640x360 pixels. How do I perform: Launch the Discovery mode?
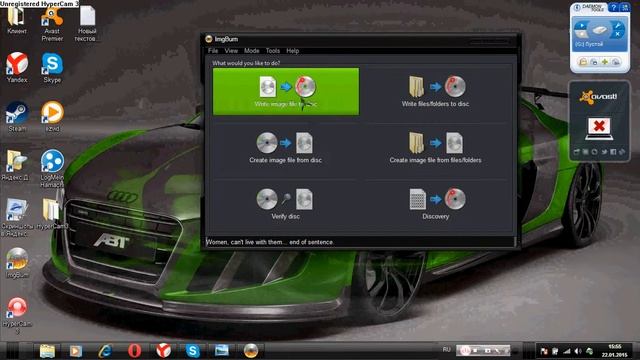point(435,204)
